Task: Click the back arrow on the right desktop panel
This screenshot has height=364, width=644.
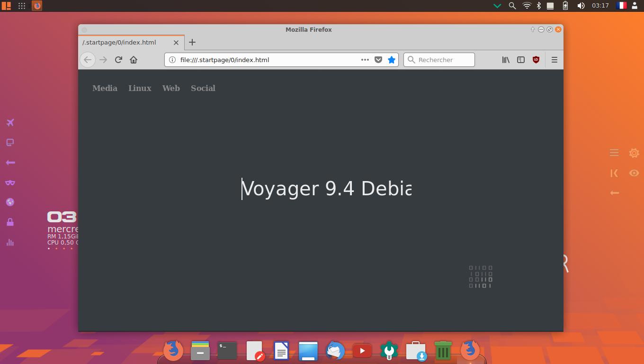Action: pyautogui.click(x=614, y=193)
